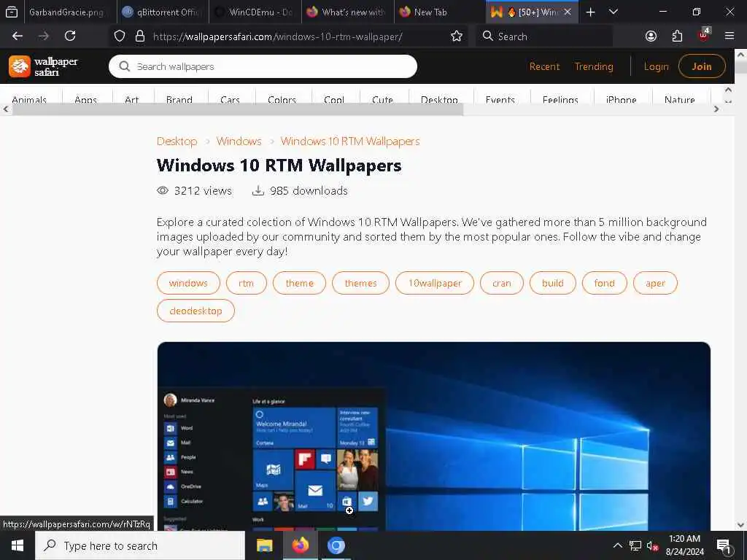747x560 pixels.
Task: Select the theme tag
Action: click(x=299, y=283)
